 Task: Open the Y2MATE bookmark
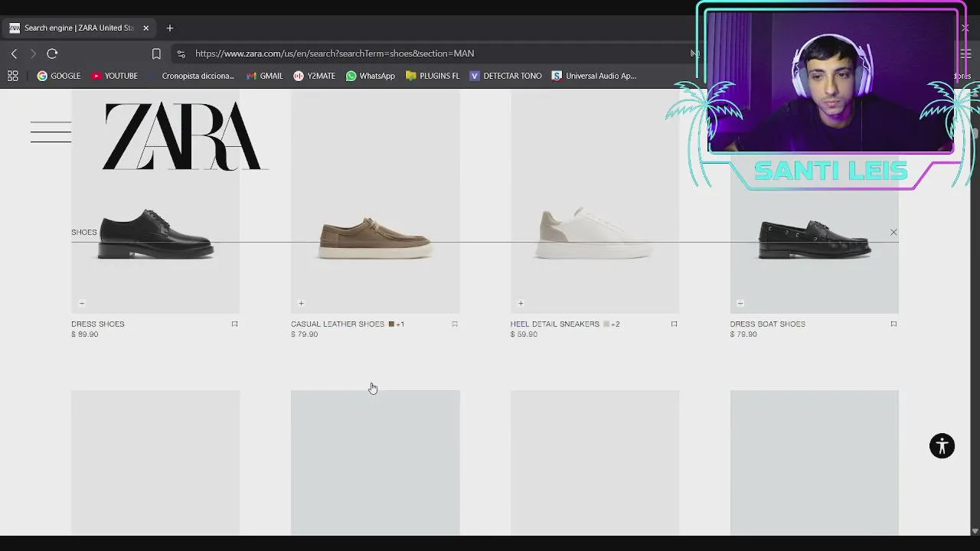pyautogui.click(x=315, y=76)
